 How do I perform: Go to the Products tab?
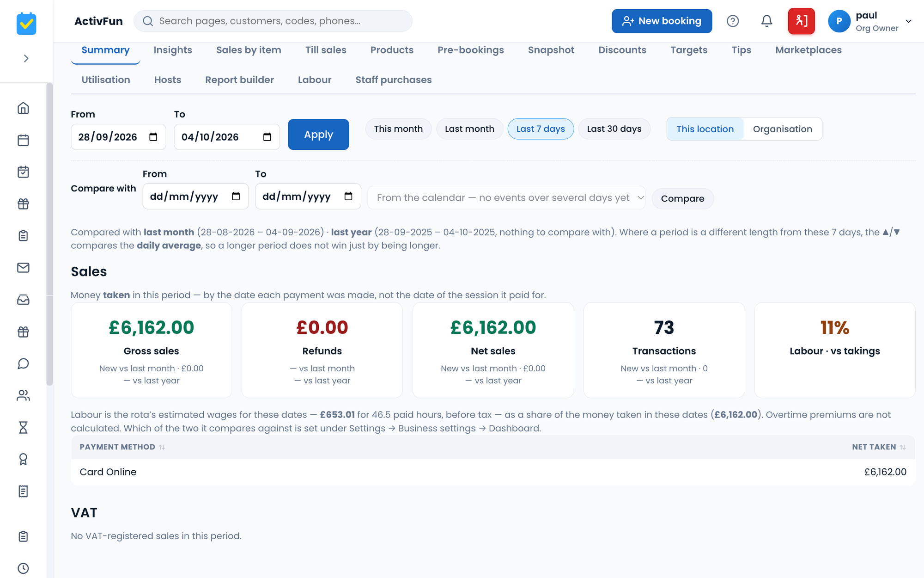[392, 50]
